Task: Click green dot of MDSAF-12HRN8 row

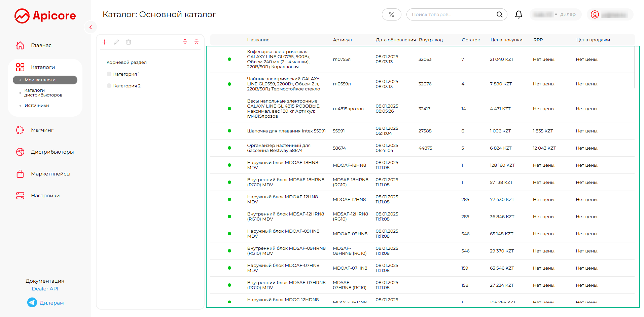Action: click(229, 216)
